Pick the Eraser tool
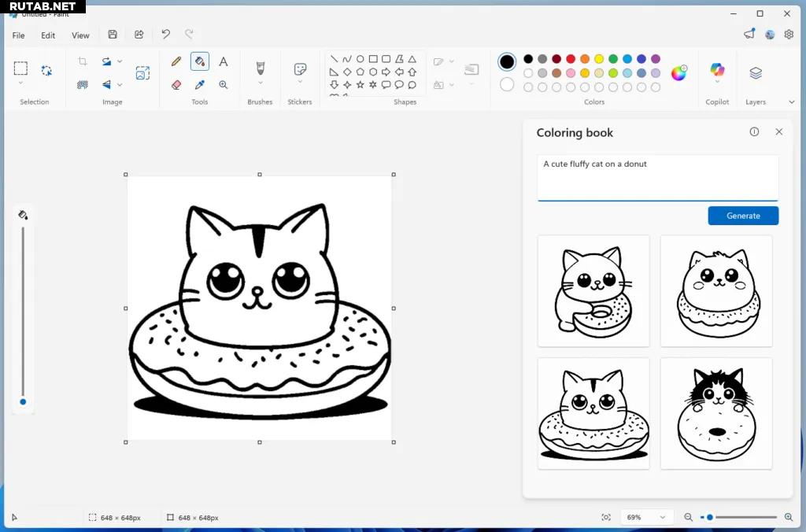The width and height of the screenshot is (806, 532). (176, 84)
